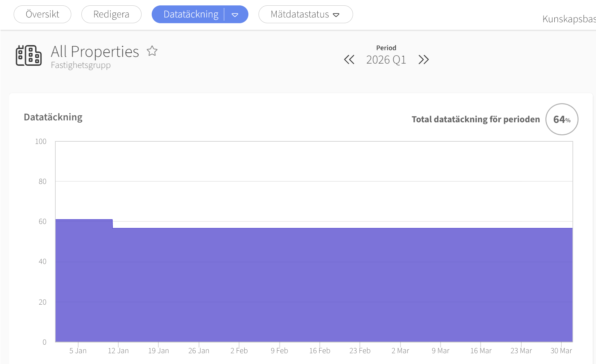The width and height of the screenshot is (596, 364).
Task: Click the 80 y-axis value
Action: [42, 181]
